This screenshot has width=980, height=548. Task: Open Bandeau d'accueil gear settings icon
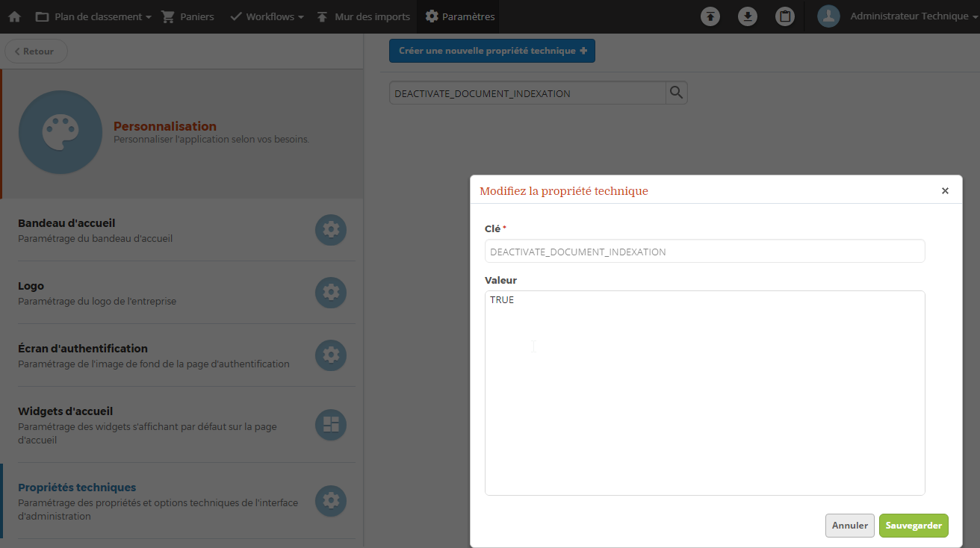coord(331,230)
